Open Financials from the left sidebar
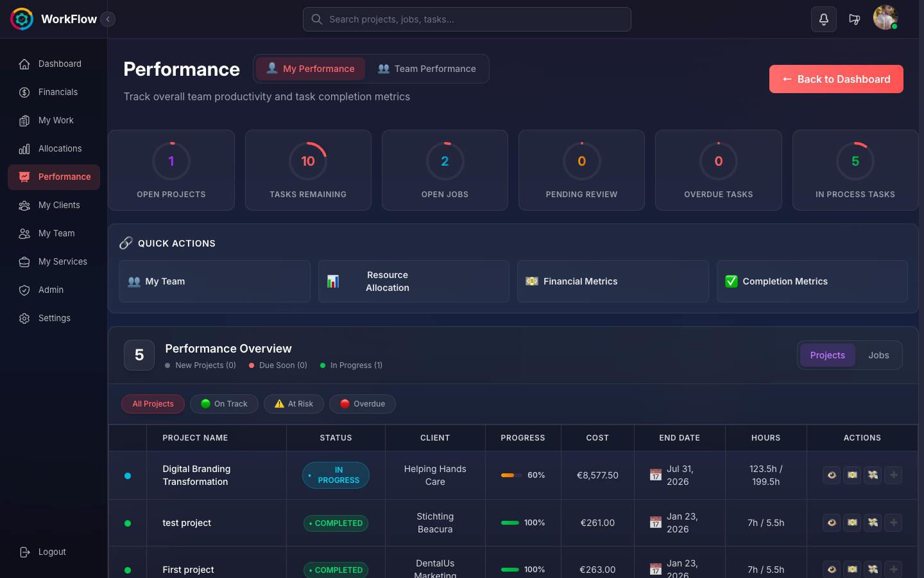Screen dimensions: 924x578 pyautogui.click(x=57, y=92)
